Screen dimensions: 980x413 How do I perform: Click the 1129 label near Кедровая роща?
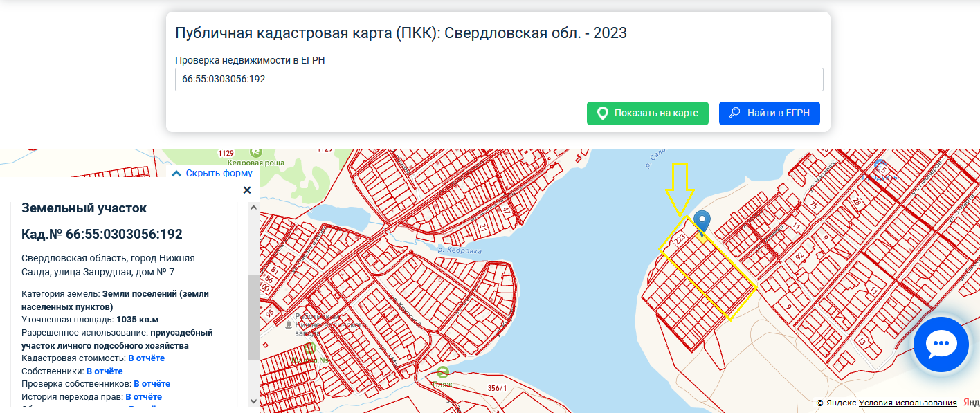pos(226,153)
